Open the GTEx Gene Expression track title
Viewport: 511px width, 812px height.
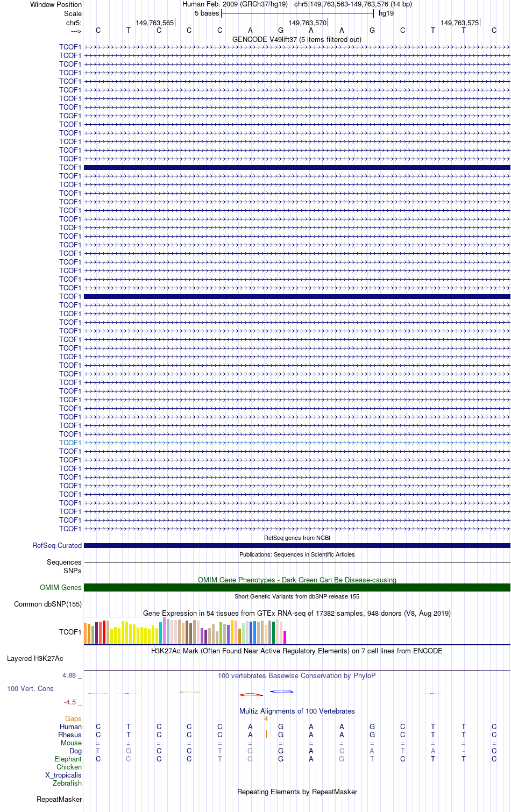tap(297, 613)
